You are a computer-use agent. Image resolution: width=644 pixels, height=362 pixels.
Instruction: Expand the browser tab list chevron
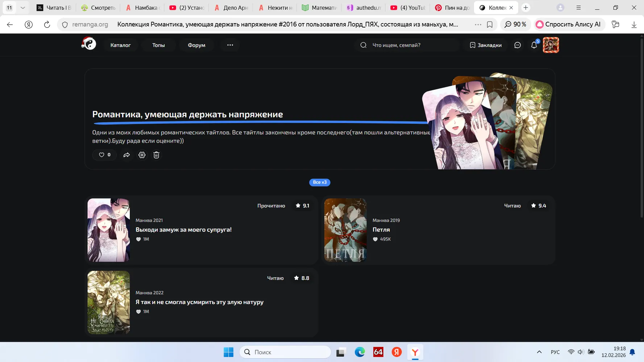point(22,8)
